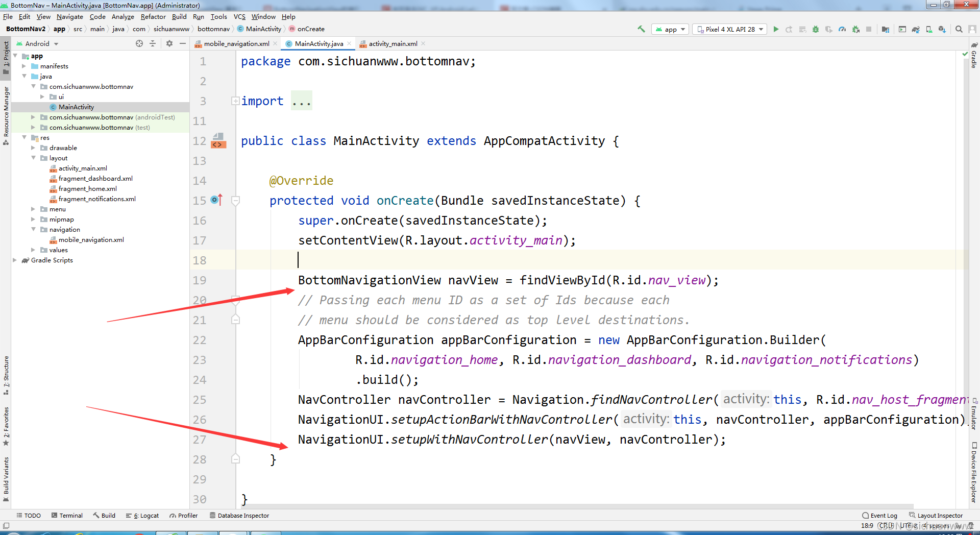Collapse the import statements fold on line 3
This screenshot has width=980, height=535.
(235, 101)
